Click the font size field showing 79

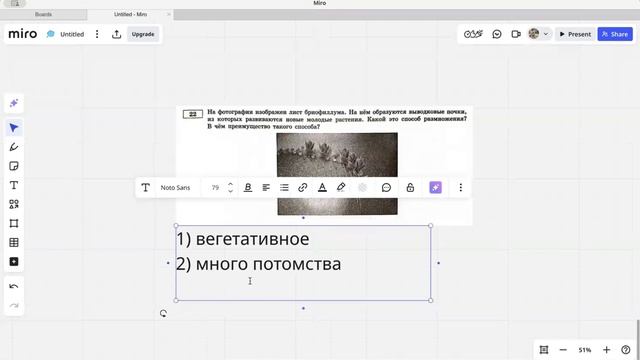pos(215,187)
